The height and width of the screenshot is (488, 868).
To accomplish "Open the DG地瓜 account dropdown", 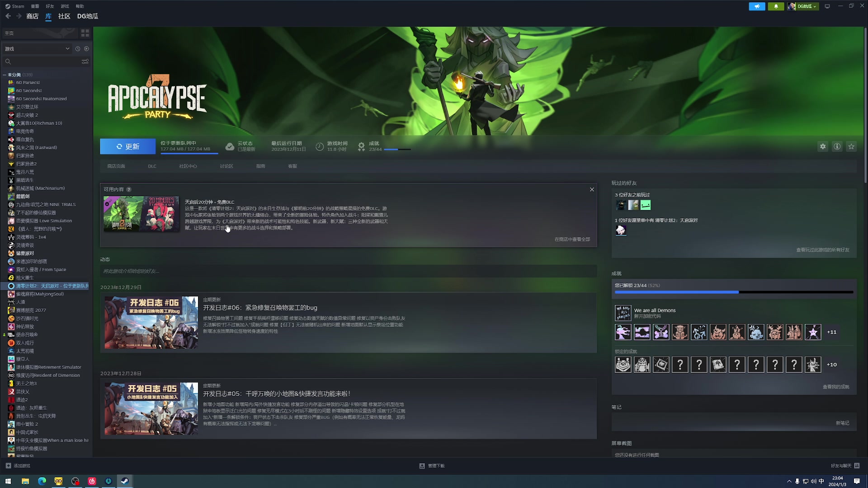I will pyautogui.click(x=803, y=6).
